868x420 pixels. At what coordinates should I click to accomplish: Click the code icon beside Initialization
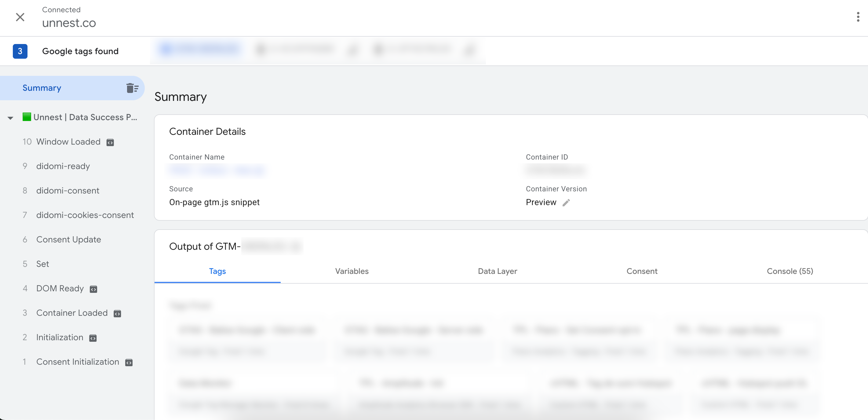[93, 338]
